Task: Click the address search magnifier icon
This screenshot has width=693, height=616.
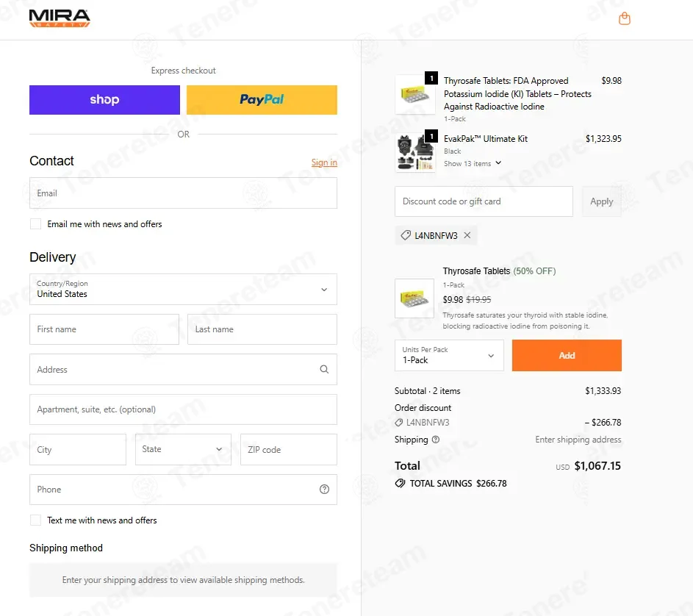Action: pos(324,369)
